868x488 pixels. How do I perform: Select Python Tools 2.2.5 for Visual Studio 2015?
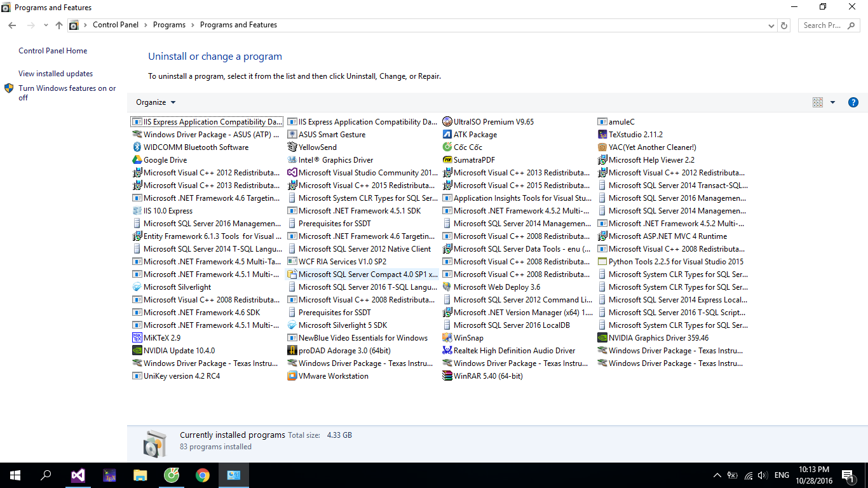coord(670,262)
